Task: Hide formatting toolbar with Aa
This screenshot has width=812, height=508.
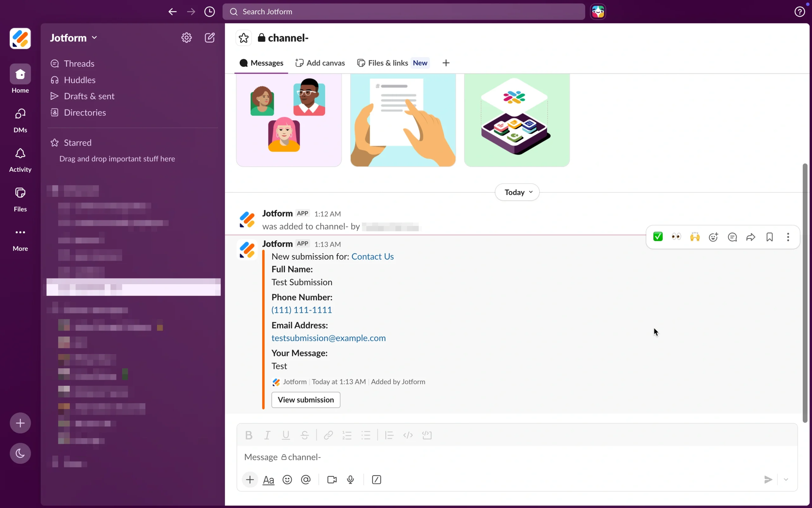Action: [268, 480]
